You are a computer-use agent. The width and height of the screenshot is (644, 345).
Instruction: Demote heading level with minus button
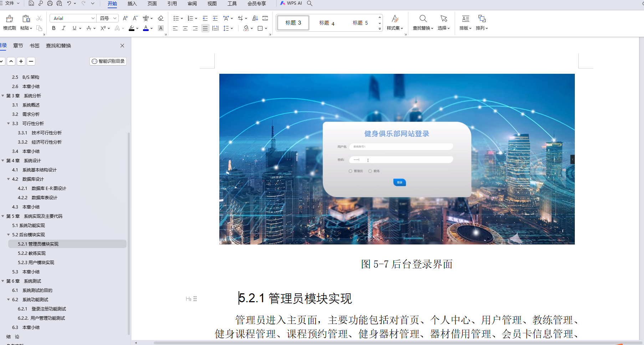[x=31, y=61]
